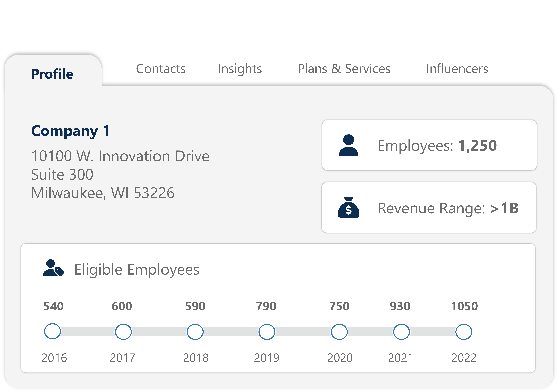
Task: Select the 2016 timeline marker circle
Action: (x=53, y=331)
